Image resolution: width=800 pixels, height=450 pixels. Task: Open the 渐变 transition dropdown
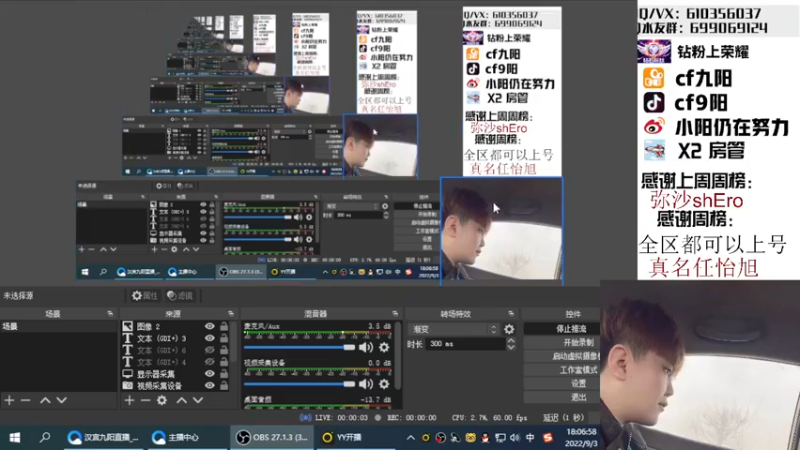453,330
